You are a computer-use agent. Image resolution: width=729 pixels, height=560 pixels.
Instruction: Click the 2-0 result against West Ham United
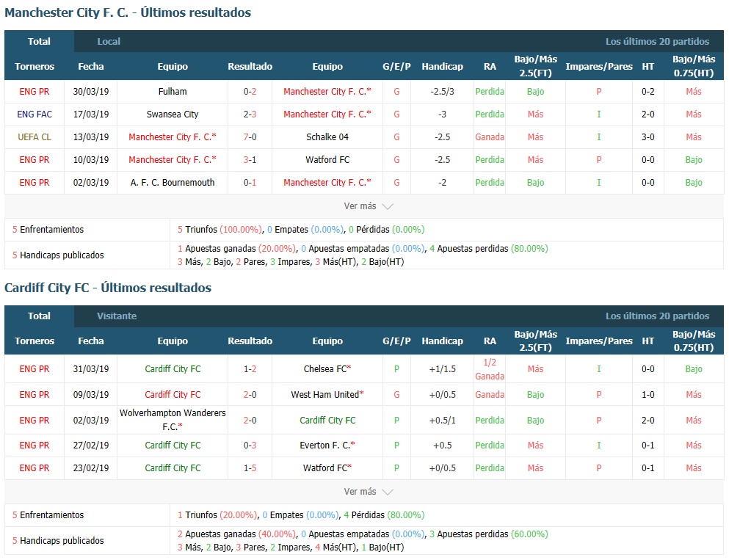pyautogui.click(x=250, y=395)
